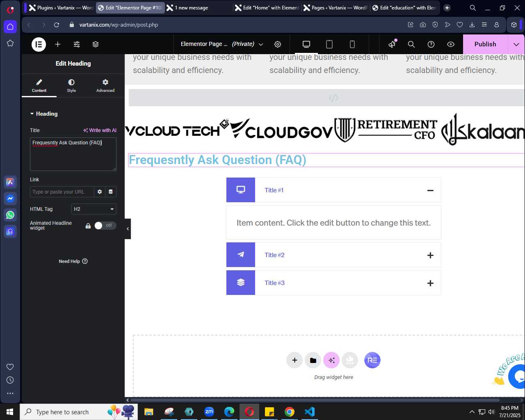Launch Visual Studio Code from taskbar
Screen dimensions: 525x420
point(310,412)
